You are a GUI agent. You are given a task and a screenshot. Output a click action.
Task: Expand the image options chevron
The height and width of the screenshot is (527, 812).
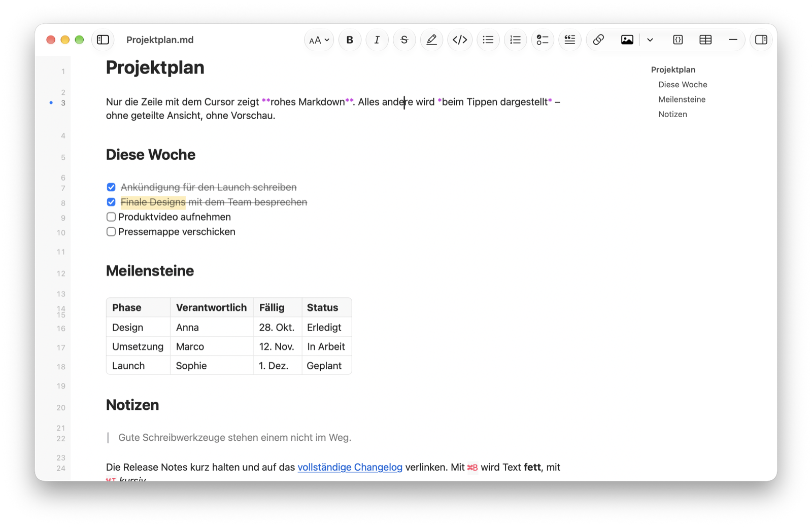tap(650, 40)
